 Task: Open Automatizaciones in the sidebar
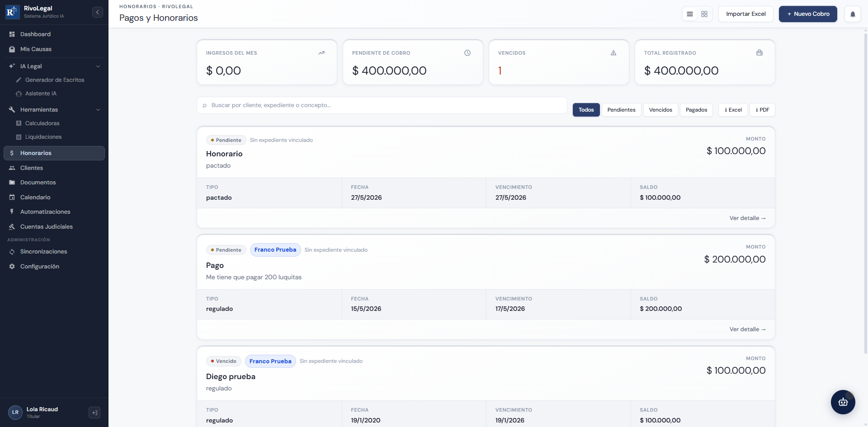point(54,212)
